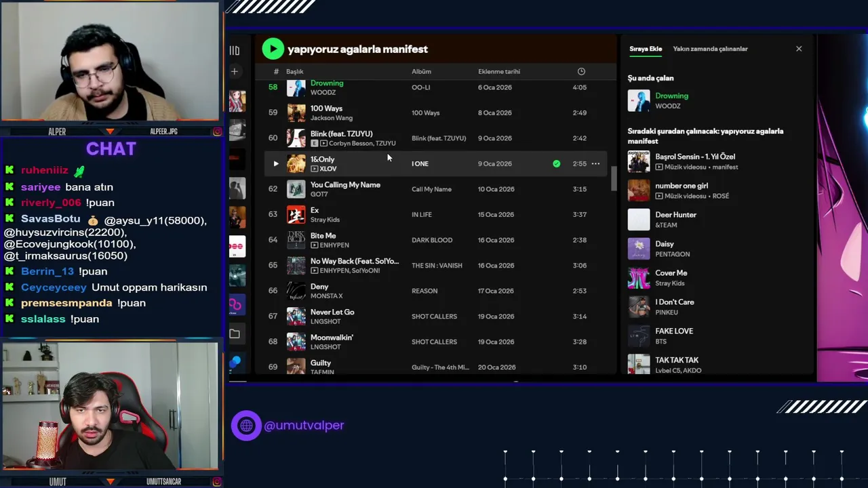The width and height of the screenshot is (868, 488).
Task: Click the Deny track cover thumbnail
Action: coord(296,291)
